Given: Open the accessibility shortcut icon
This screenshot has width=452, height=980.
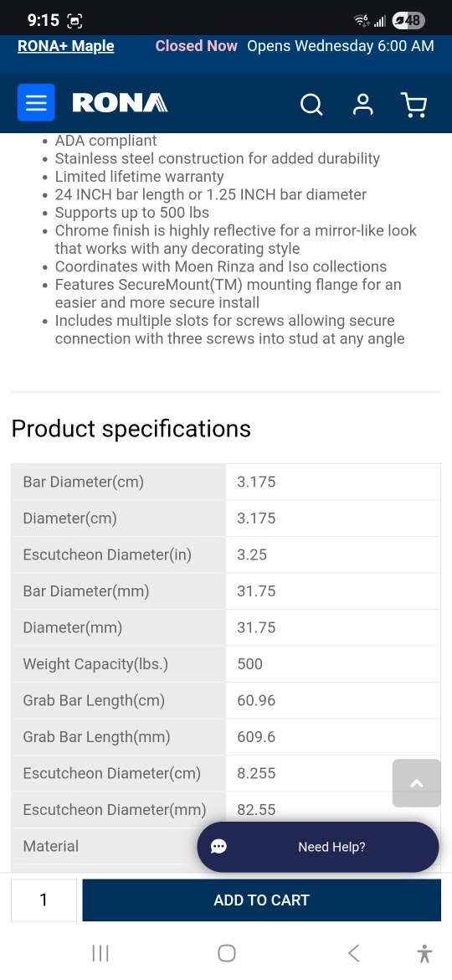Looking at the screenshot, I should pos(424,954).
